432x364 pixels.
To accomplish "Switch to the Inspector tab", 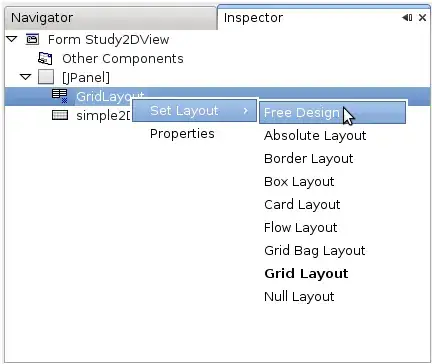I will click(253, 17).
